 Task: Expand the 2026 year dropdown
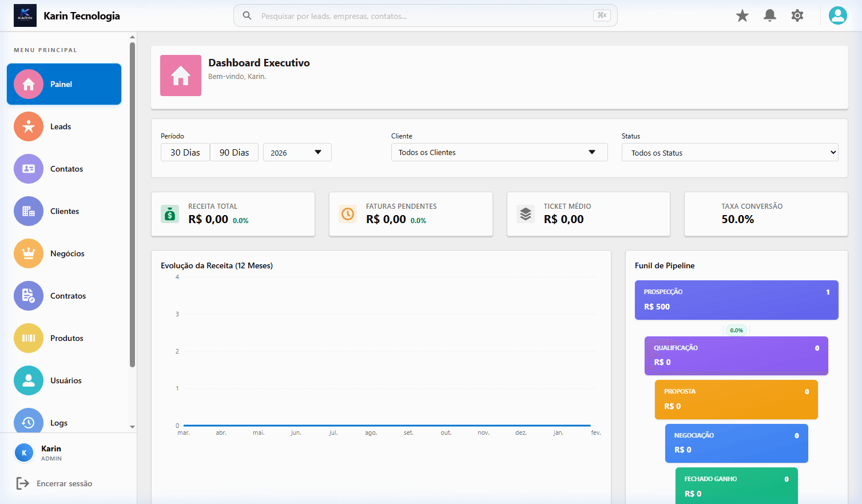(x=297, y=152)
